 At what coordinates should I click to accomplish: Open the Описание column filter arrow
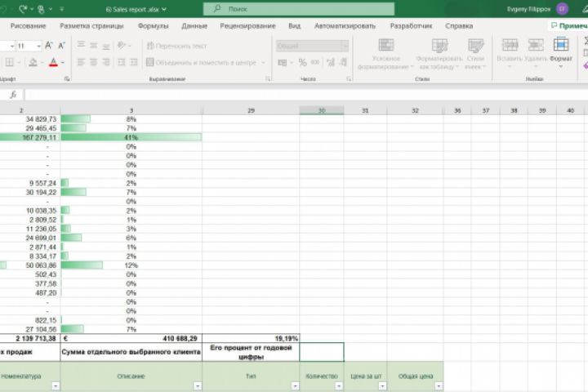point(198,385)
